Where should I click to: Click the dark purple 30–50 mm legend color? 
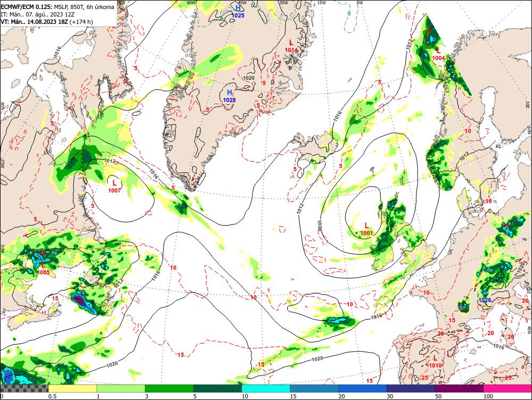tap(411, 388)
